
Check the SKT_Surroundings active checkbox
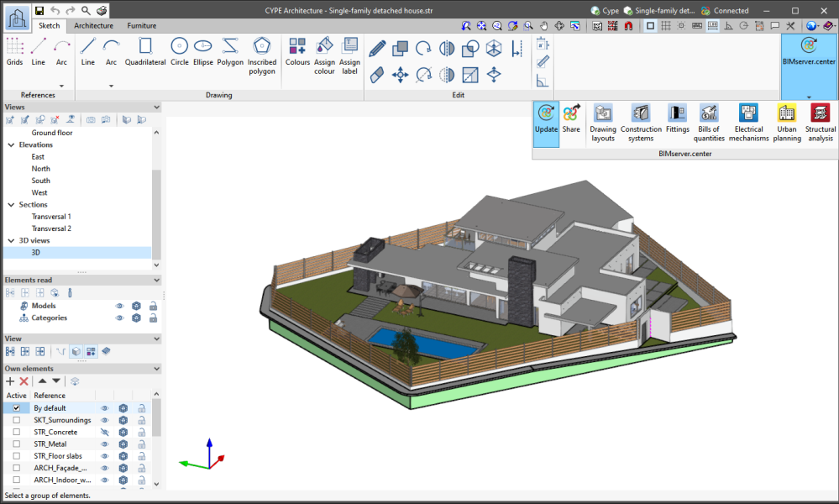pyautogui.click(x=16, y=420)
